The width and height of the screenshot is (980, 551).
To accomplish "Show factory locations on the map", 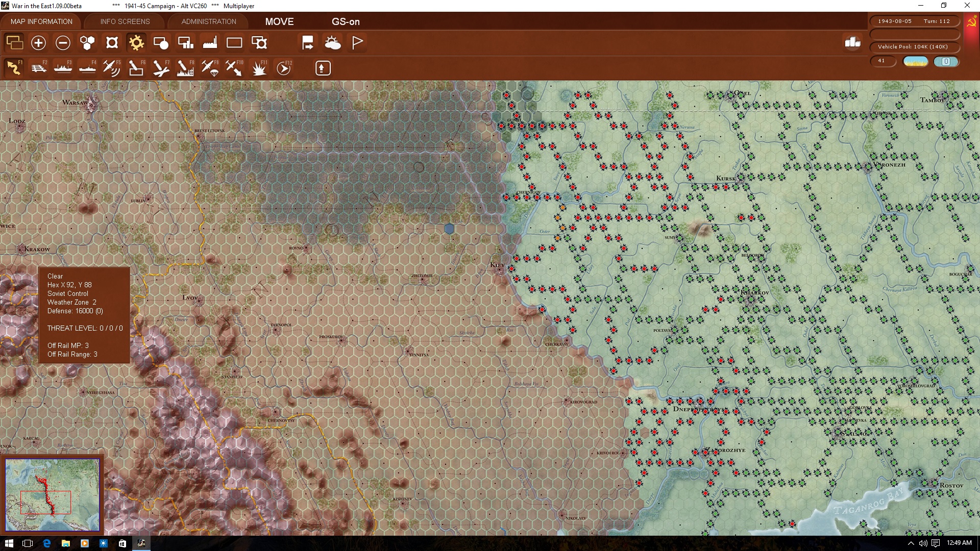I will pos(210,43).
